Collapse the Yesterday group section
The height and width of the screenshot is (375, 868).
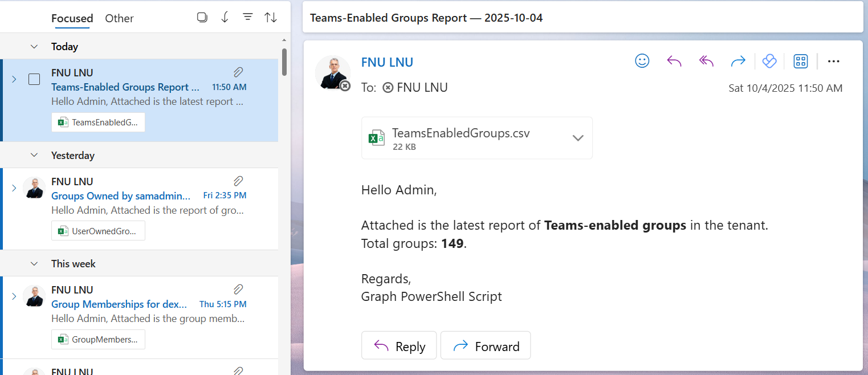(x=34, y=155)
